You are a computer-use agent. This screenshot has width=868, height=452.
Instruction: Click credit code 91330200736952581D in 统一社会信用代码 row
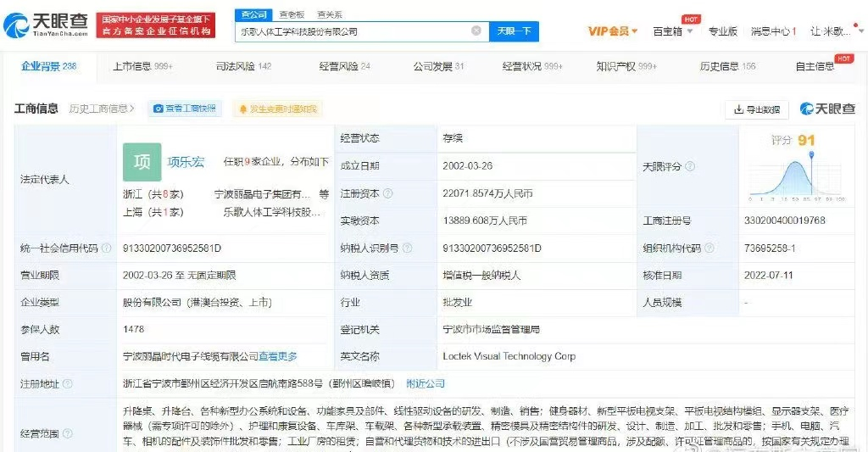coord(171,248)
